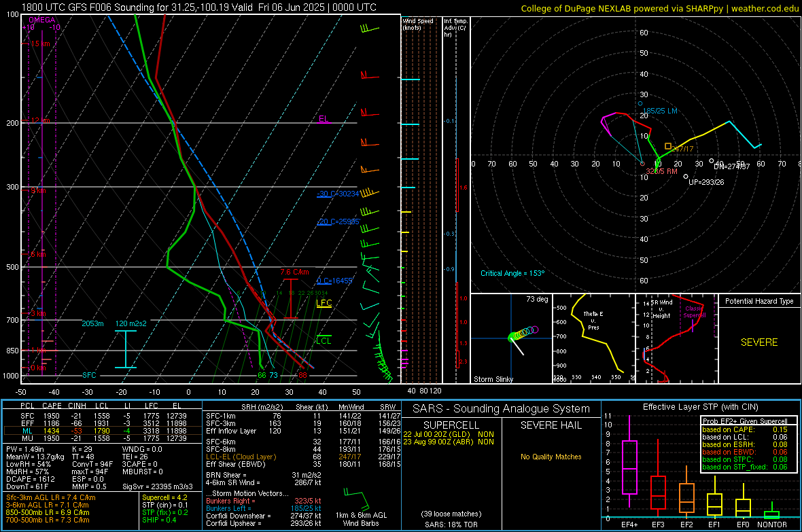
Task: Click the Corfidi Downshear vector line
Action: coord(264,516)
